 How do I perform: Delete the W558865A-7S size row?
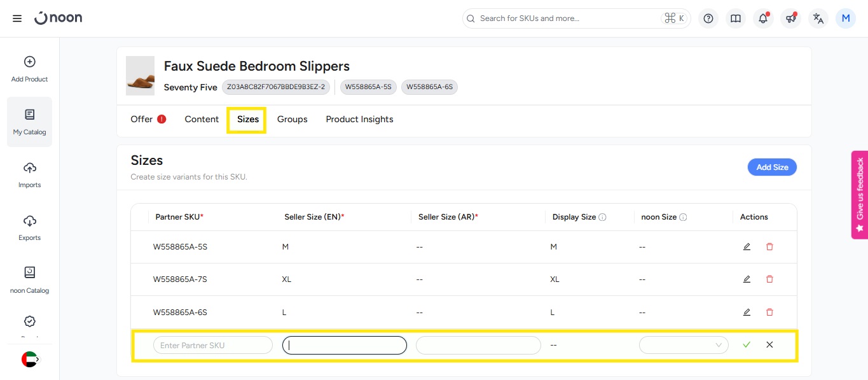click(x=769, y=279)
